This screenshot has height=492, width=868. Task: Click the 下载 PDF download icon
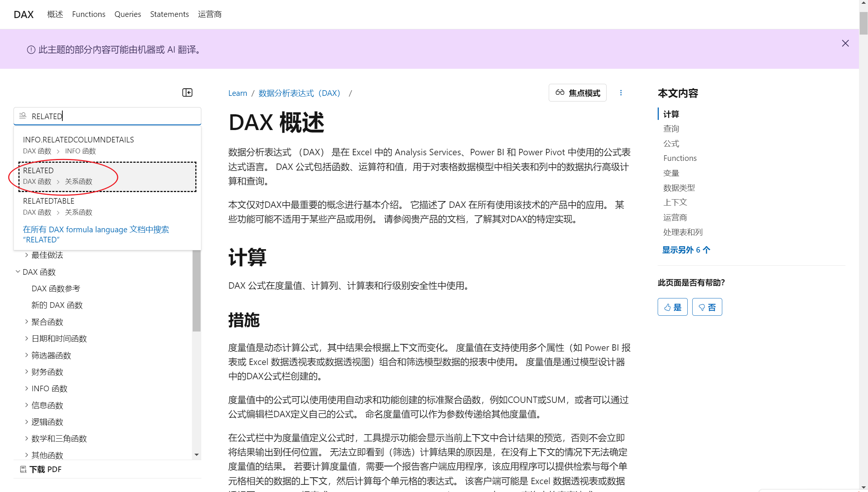click(x=23, y=469)
